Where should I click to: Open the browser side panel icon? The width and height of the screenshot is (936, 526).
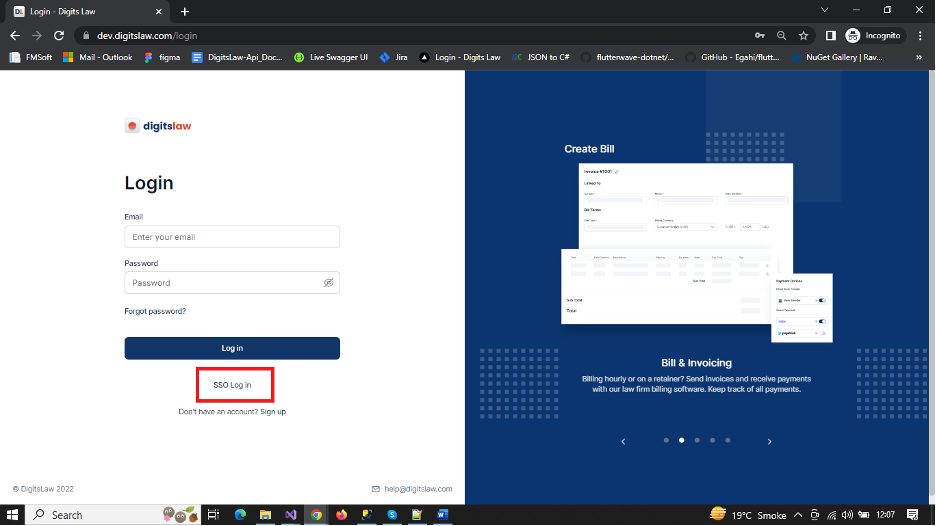830,35
